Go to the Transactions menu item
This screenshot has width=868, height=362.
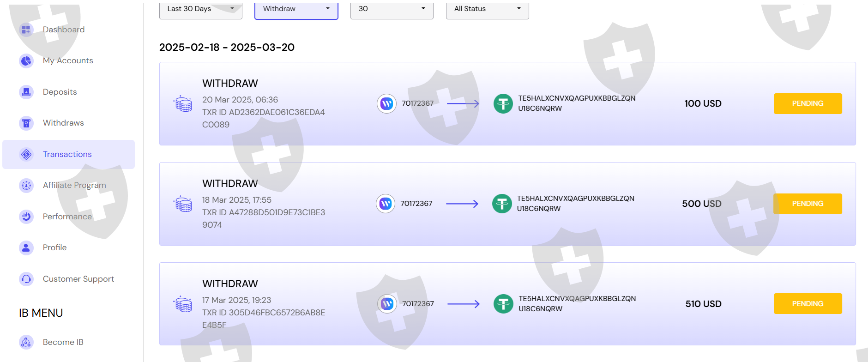(67, 154)
